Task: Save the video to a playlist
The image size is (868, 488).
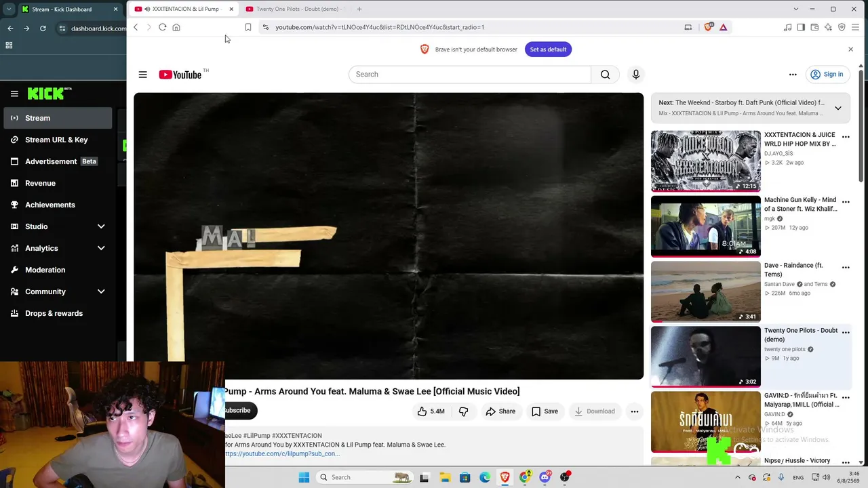Action: [545, 411]
